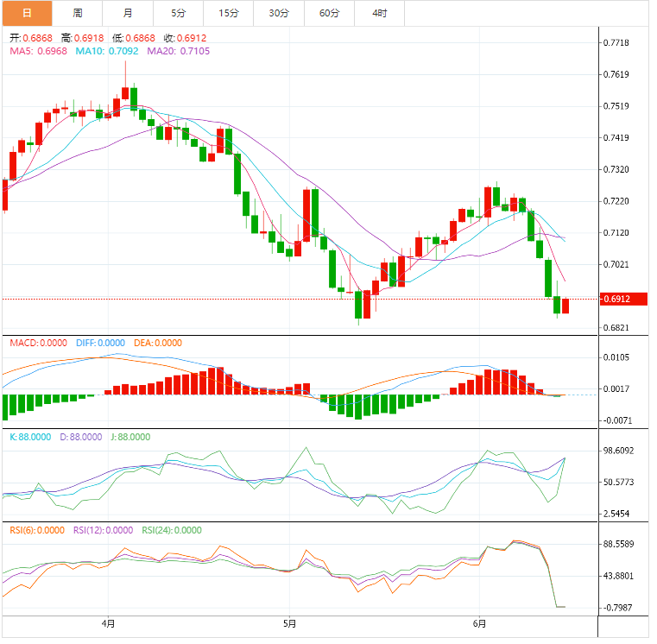Click the MA5 indicator label
The width and height of the screenshot is (657, 644).
click(39, 51)
